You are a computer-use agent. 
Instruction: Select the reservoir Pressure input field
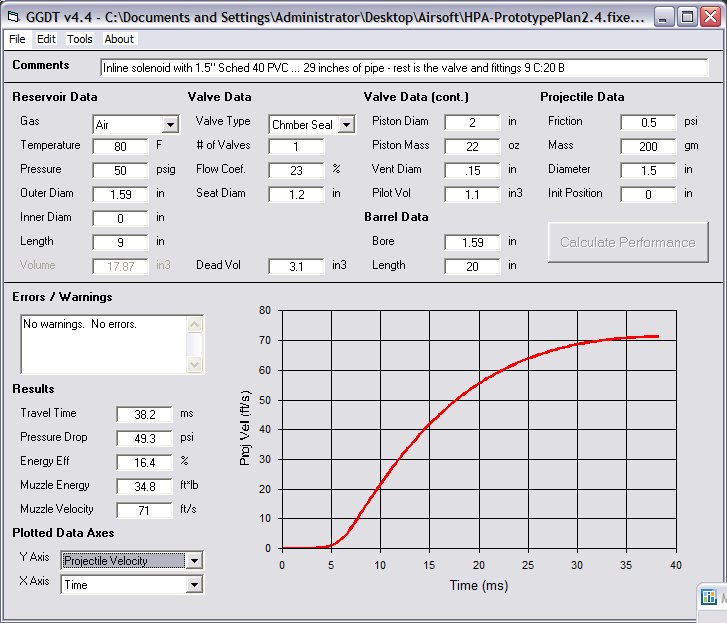(120, 170)
